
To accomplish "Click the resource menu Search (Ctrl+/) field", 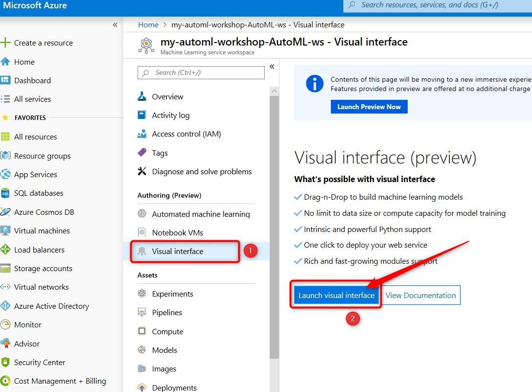I will coord(201,72).
